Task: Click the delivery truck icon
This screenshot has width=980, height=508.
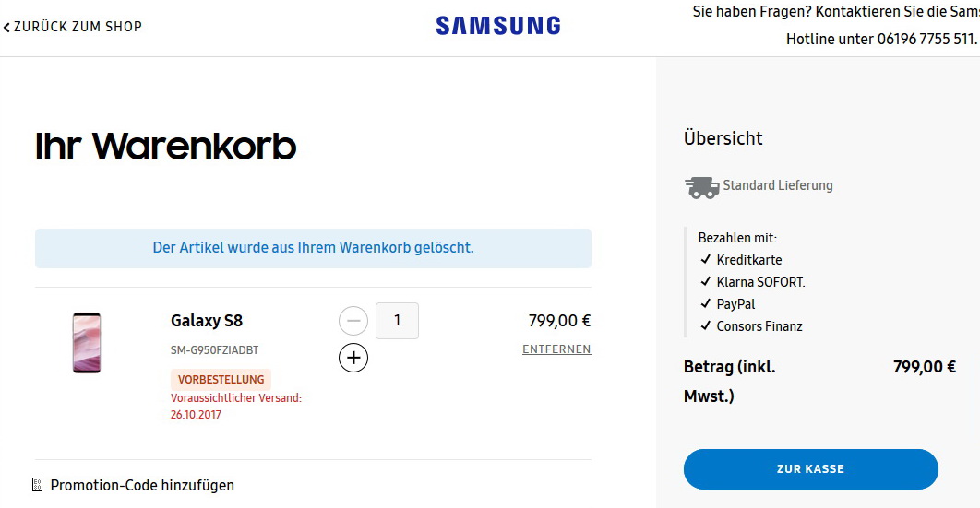Action: 701,187
